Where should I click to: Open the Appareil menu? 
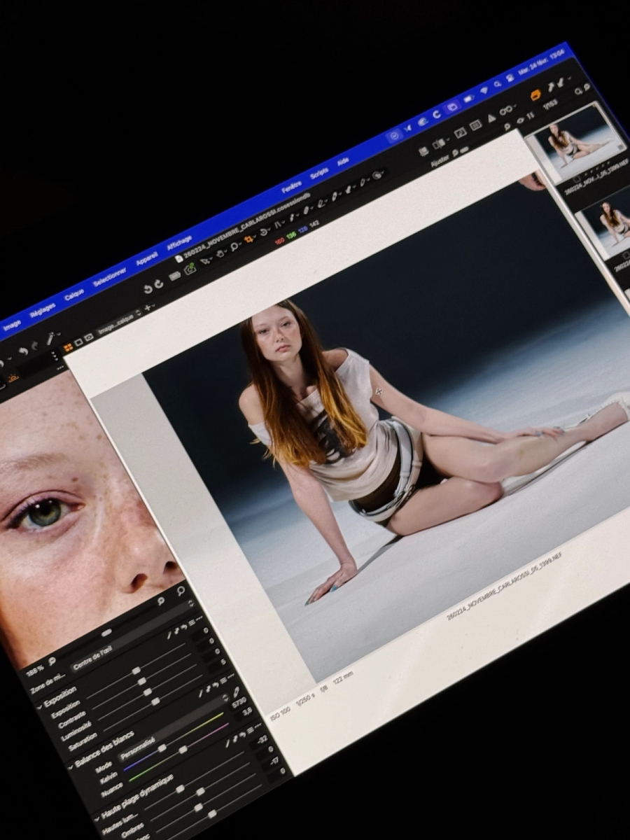[x=146, y=258]
